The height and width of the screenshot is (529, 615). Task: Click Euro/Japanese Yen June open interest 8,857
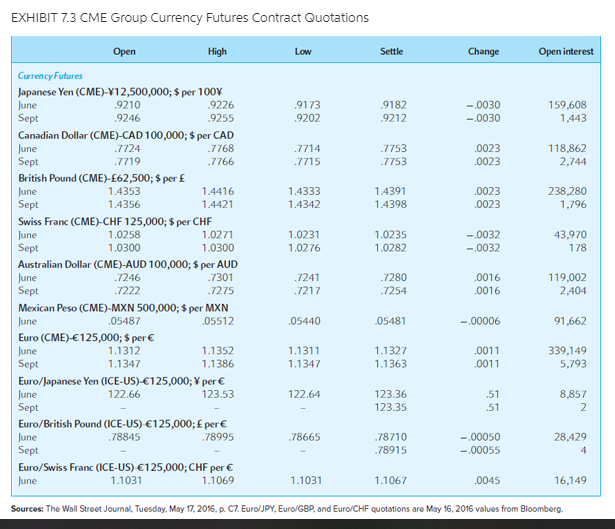573,394
